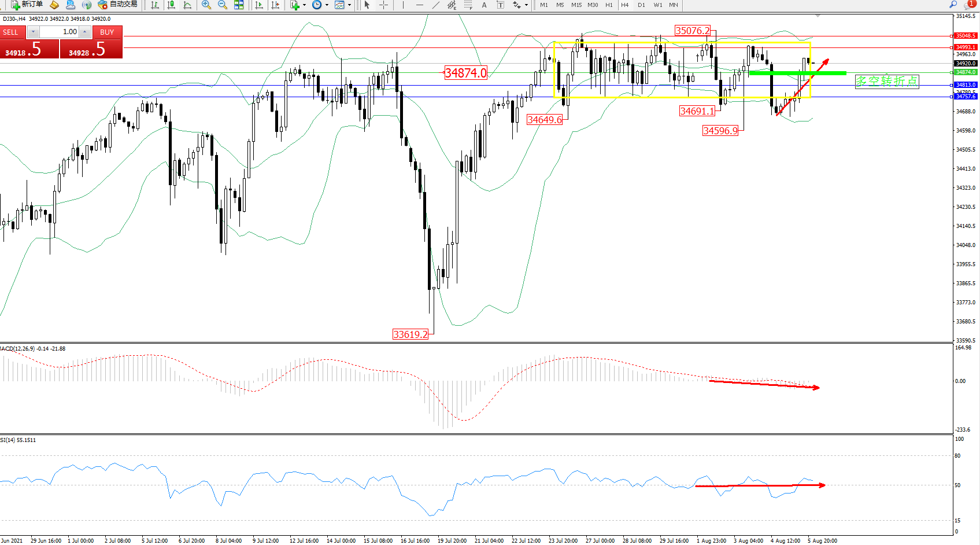Increase trade volume with up arrow

(x=85, y=32)
